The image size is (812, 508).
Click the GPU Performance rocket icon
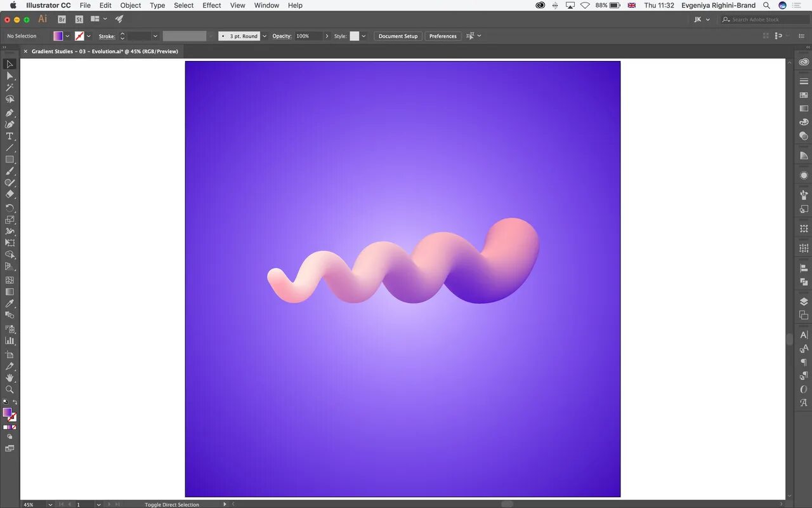click(x=119, y=20)
